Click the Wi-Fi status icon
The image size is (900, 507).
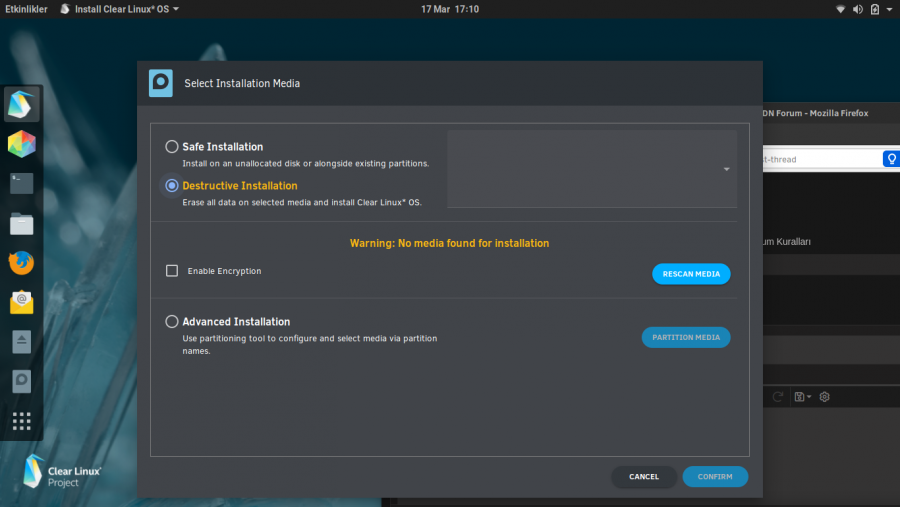[841, 9]
